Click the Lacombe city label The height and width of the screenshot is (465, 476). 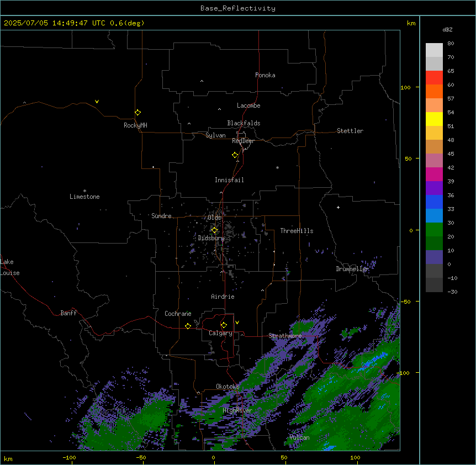pos(248,105)
